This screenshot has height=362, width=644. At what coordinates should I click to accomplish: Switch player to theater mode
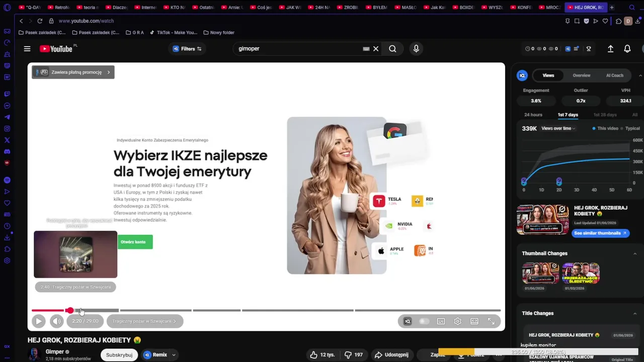[474, 321]
